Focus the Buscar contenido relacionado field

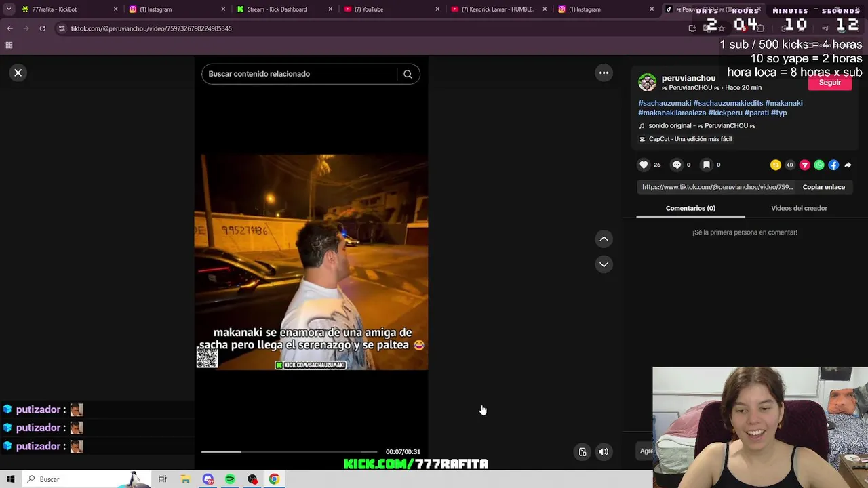click(300, 74)
